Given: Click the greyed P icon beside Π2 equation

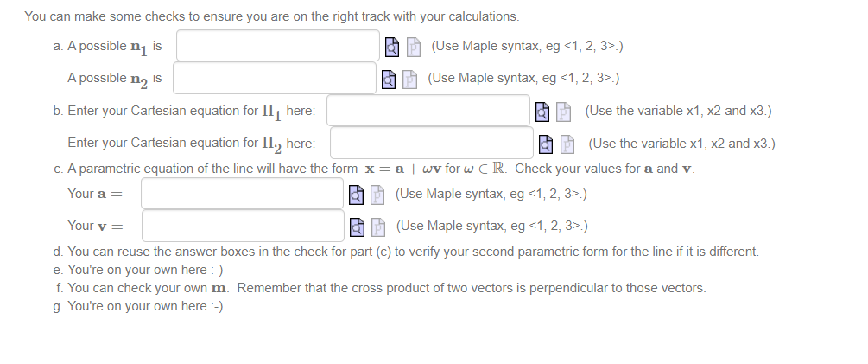Looking at the screenshot, I should click(567, 144).
